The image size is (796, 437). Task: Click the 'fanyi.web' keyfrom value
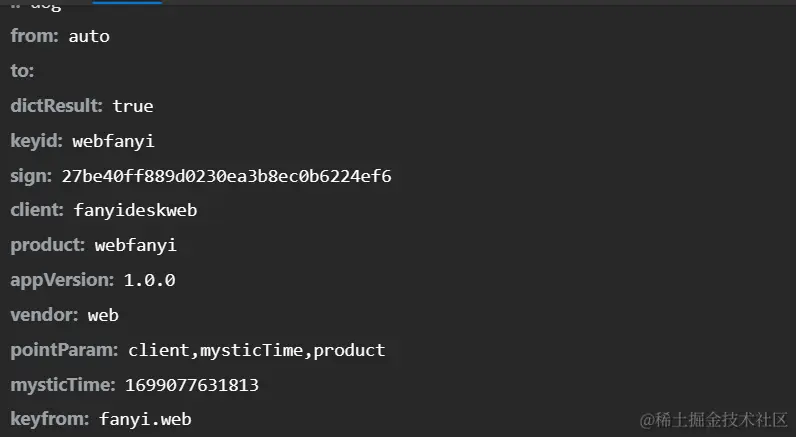[145, 419]
